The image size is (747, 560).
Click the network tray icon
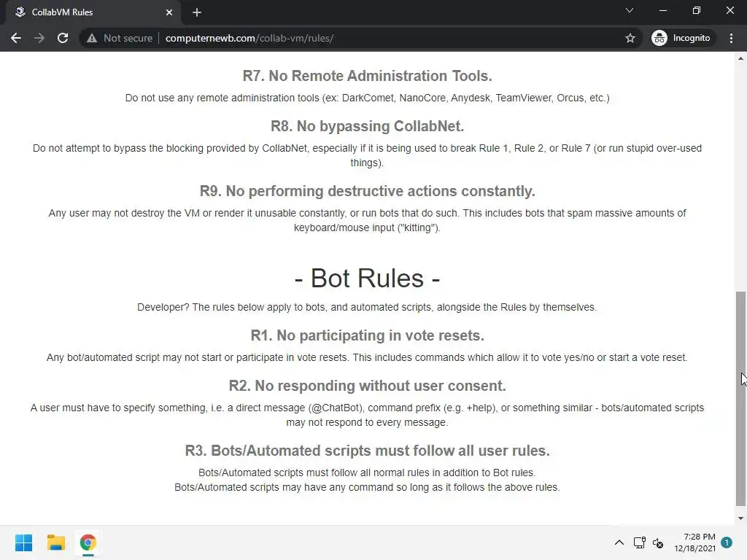pyautogui.click(x=639, y=542)
